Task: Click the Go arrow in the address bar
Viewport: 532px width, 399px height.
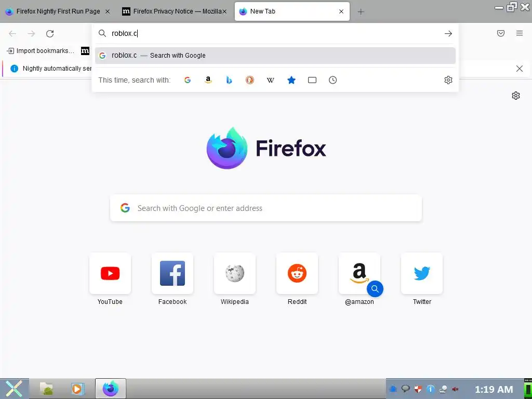Action: [x=448, y=33]
